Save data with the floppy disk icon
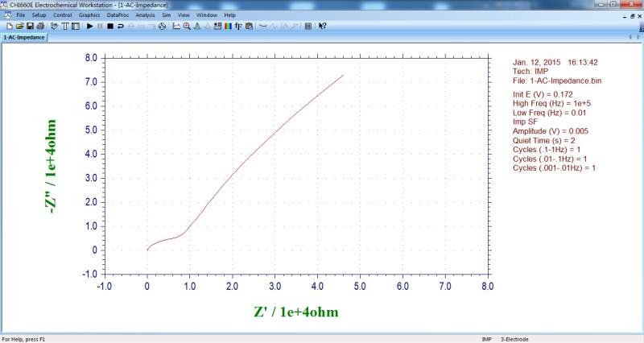 coord(30,26)
